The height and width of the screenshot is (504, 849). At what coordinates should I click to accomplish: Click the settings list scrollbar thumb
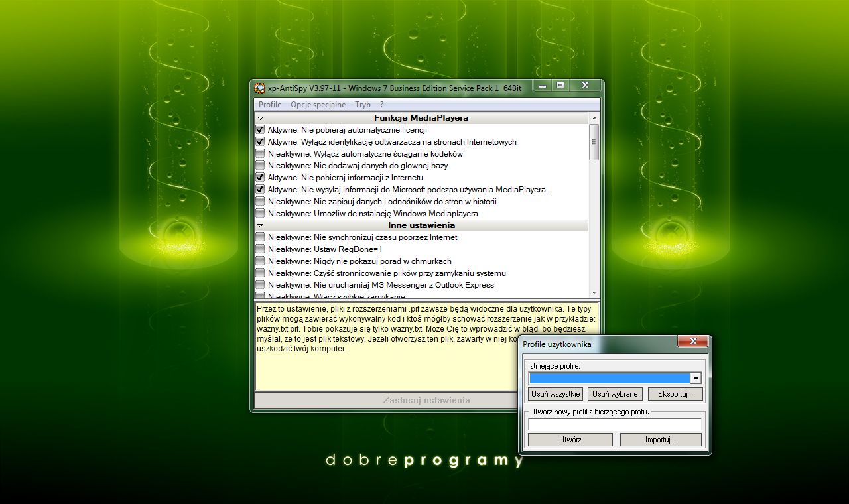(x=594, y=142)
